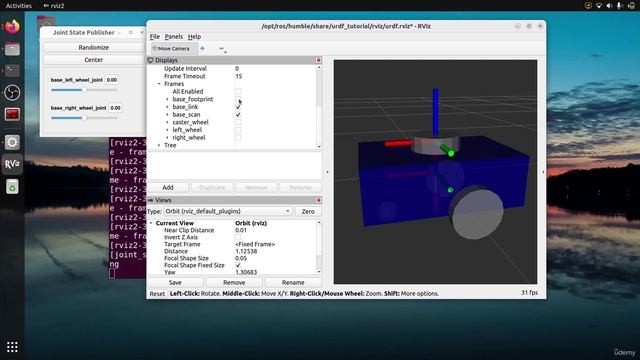This screenshot has width=640, height=360.
Task: Open the red screen app in dock
Action: tap(12, 114)
